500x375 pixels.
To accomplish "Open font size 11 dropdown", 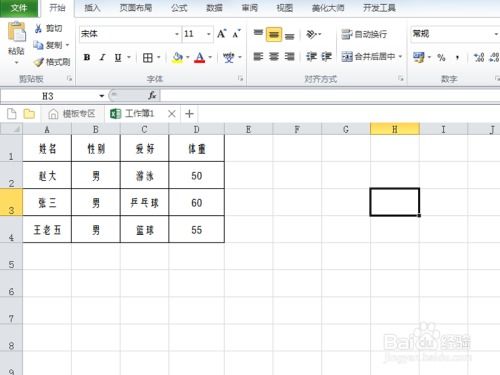I will pos(209,34).
